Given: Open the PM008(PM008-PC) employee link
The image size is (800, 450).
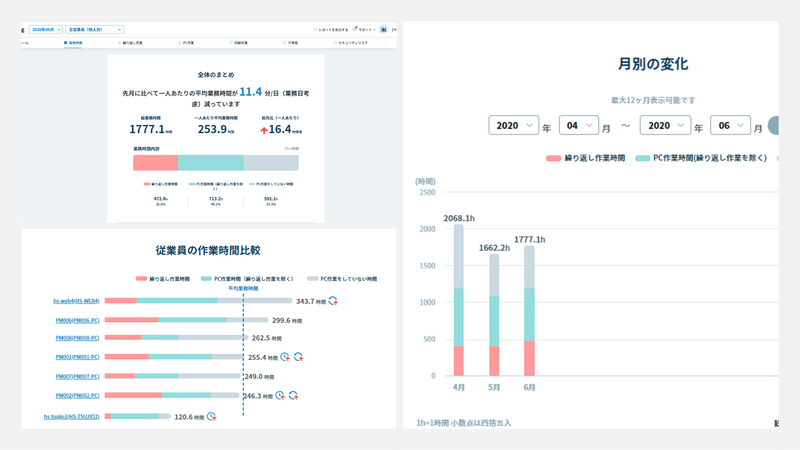Looking at the screenshot, I should [78, 338].
